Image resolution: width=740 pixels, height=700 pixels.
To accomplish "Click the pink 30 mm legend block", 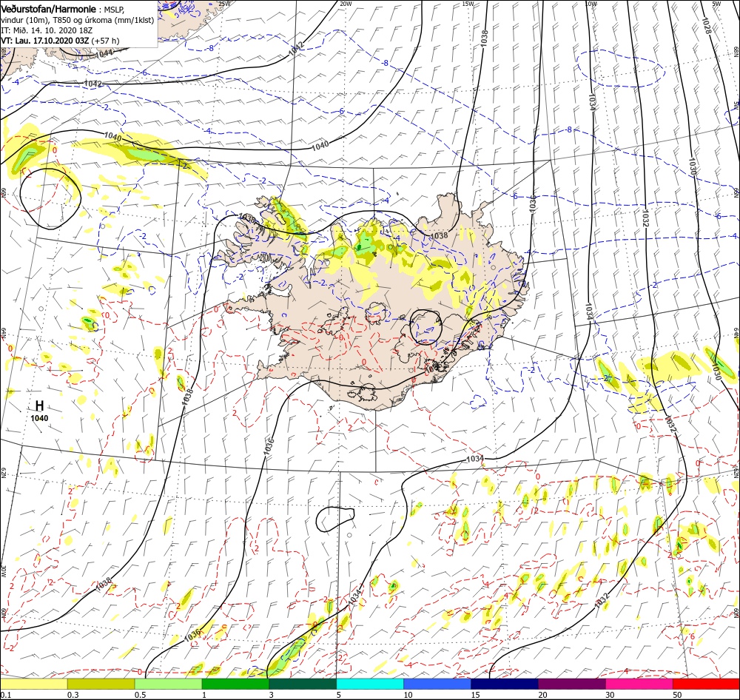I will click(x=639, y=684).
